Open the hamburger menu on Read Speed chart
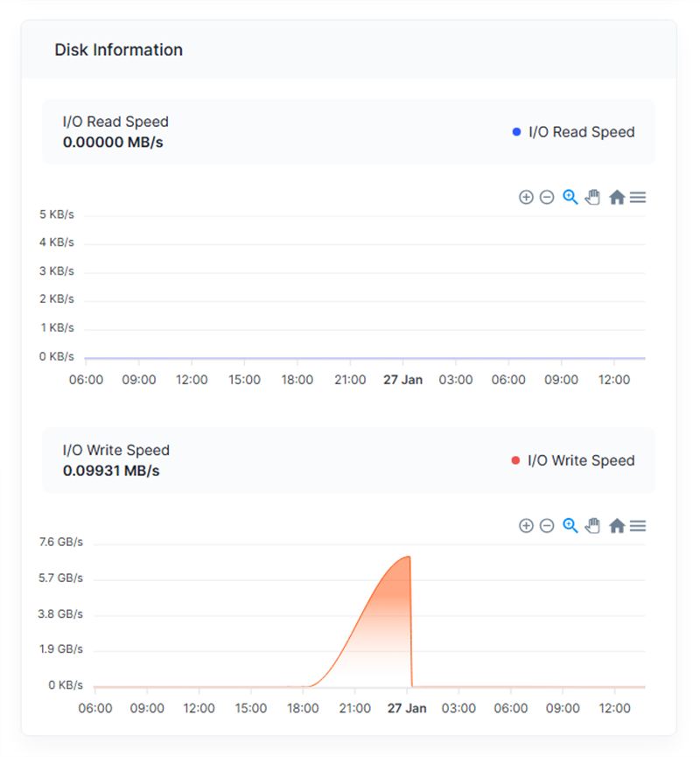The height and width of the screenshot is (757, 700). (638, 198)
